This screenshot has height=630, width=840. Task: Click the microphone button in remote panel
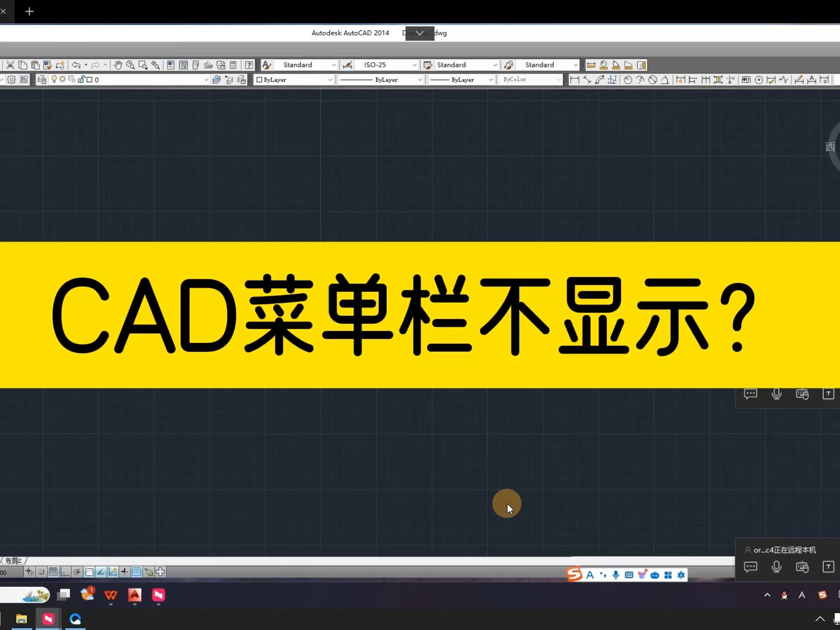[776, 566]
